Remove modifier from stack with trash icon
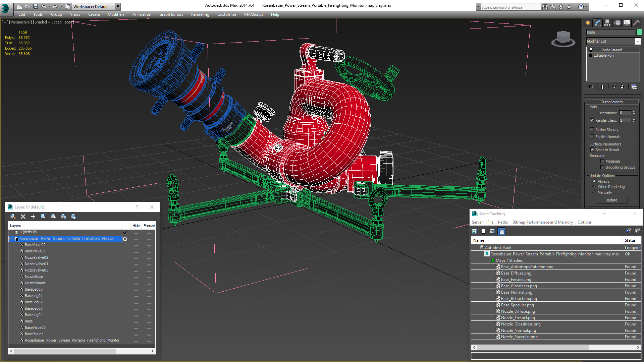This screenshot has width=644, height=362. point(622,87)
